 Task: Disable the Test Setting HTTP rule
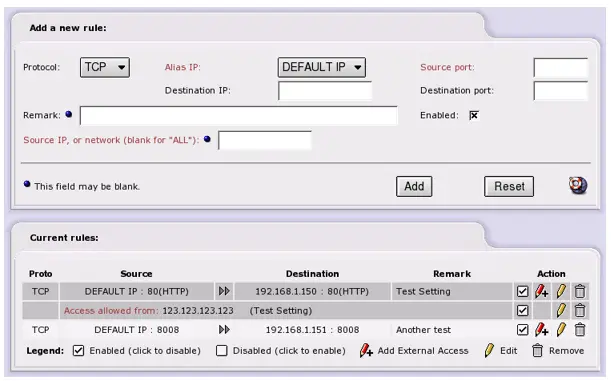click(523, 291)
